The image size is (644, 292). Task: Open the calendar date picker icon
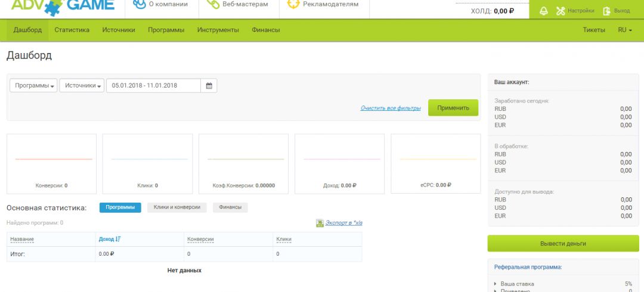[x=209, y=86]
